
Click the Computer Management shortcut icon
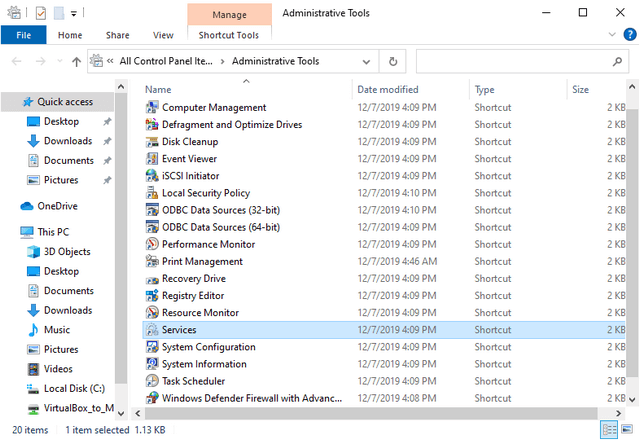coord(152,107)
